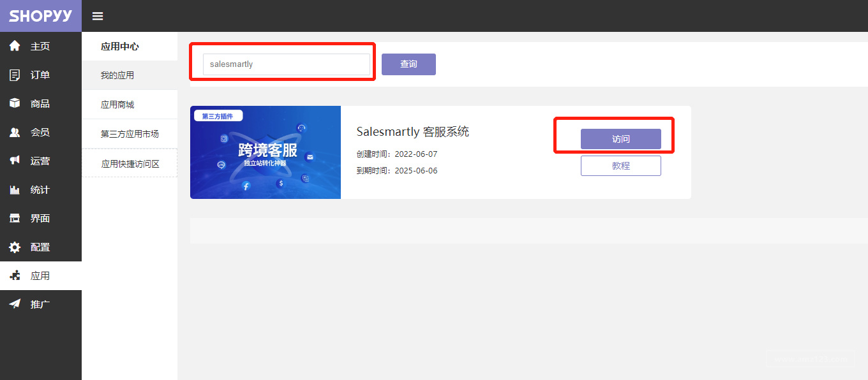
Task: Open the 会员 sidebar menu
Action: coord(41,132)
